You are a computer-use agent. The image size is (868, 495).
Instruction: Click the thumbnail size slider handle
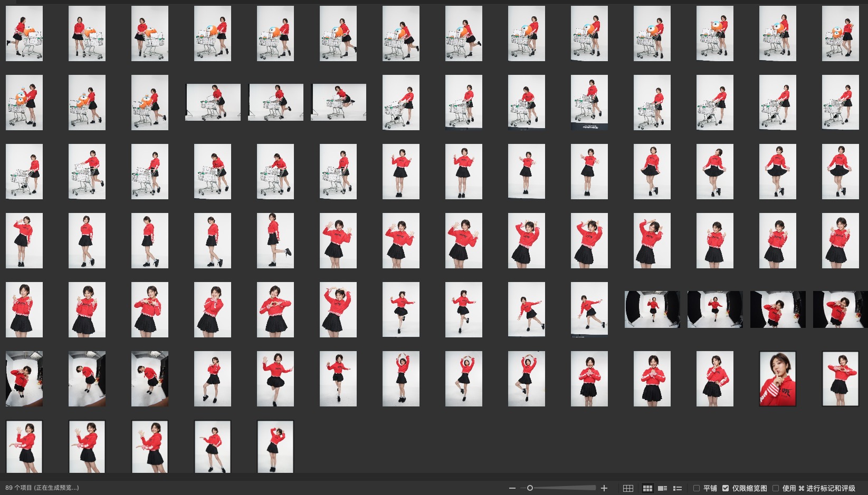click(530, 488)
